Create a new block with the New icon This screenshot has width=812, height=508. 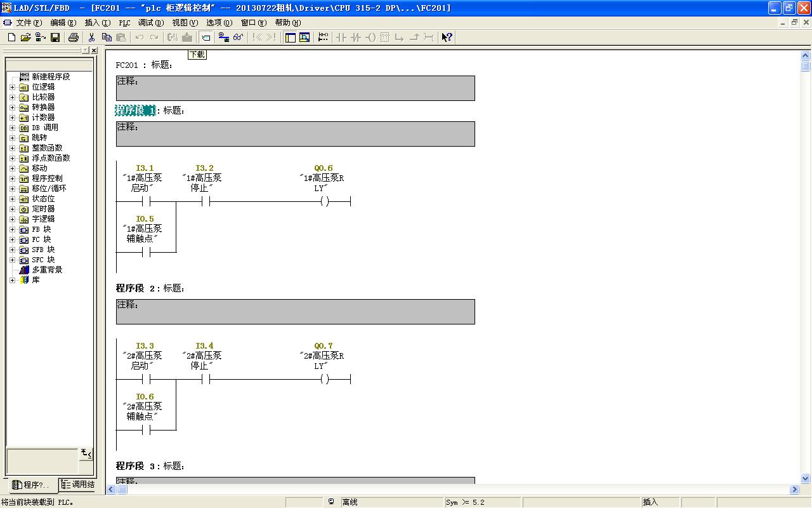coord(11,37)
